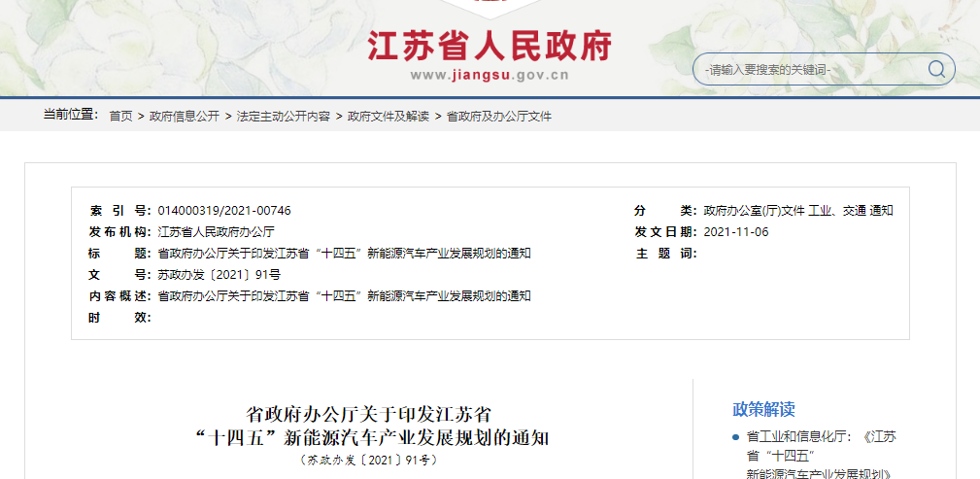This screenshot has width=980, height=479.
Task: Select the publish date 2021-11-06
Action: coord(736,232)
